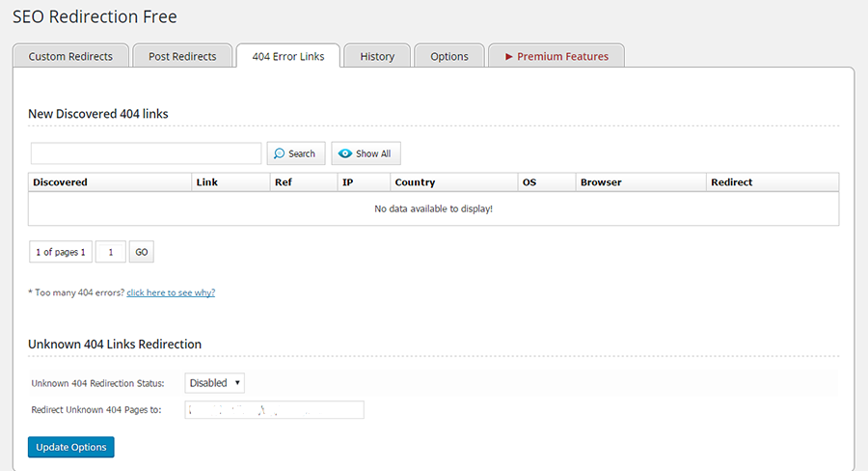Click the page number input box
The image size is (868, 471).
tap(111, 252)
